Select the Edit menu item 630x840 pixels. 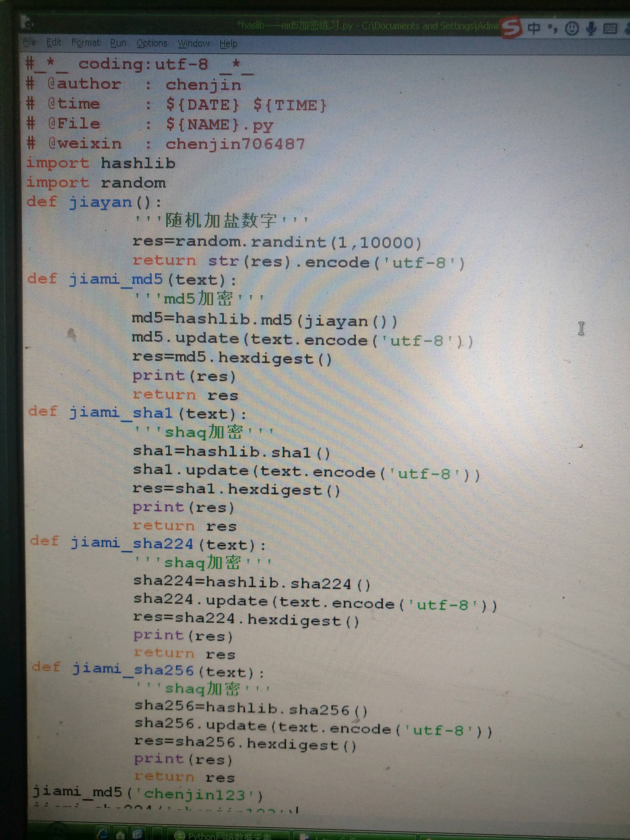(x=52, y=43)
